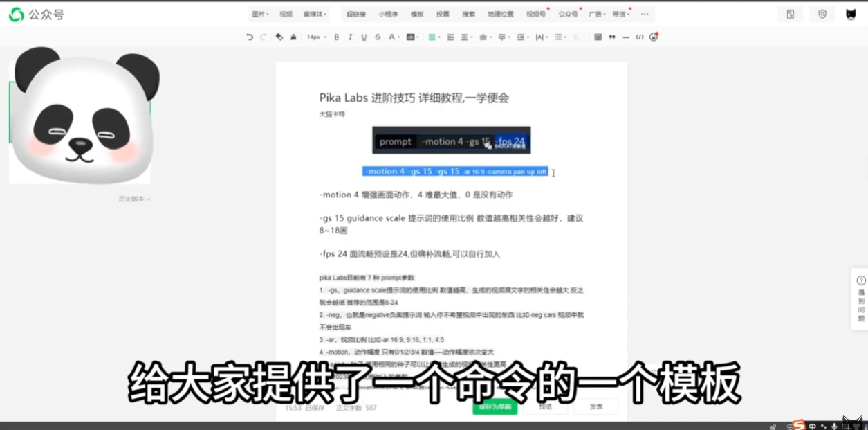Insert a table with the grid icon
868x430 pixels.
point(598,37)
